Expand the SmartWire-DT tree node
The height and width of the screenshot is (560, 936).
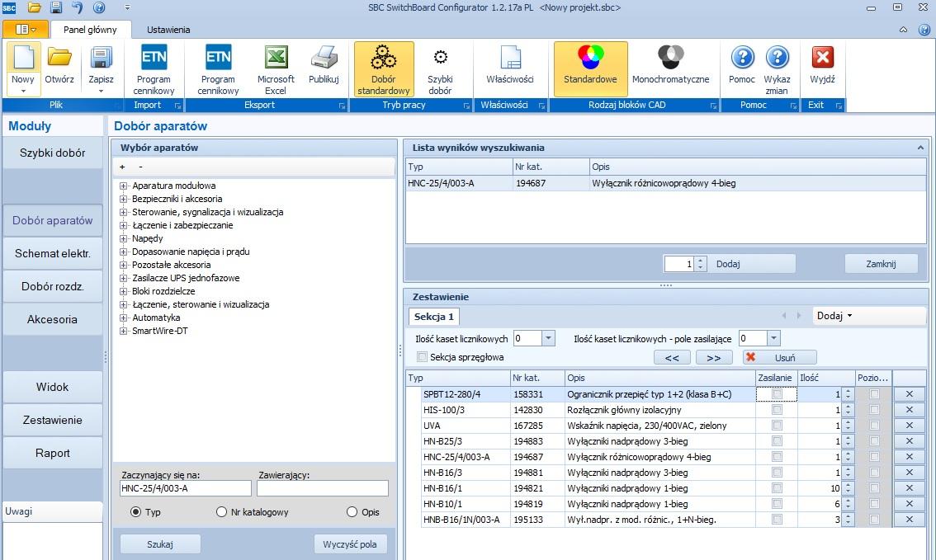(124, 331)
